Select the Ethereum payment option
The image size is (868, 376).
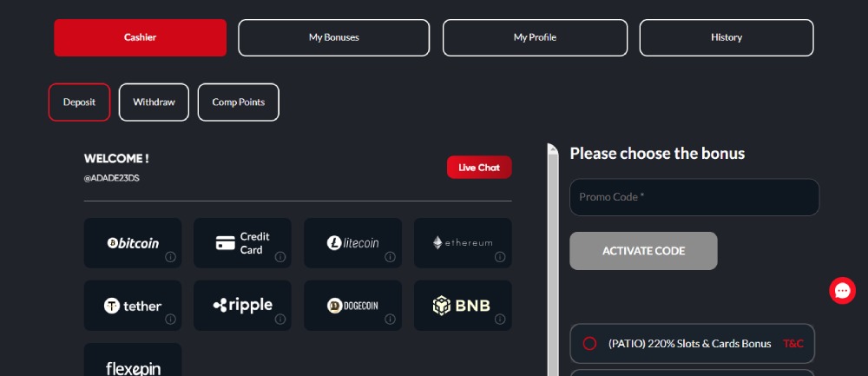click(x=463, y=243)
